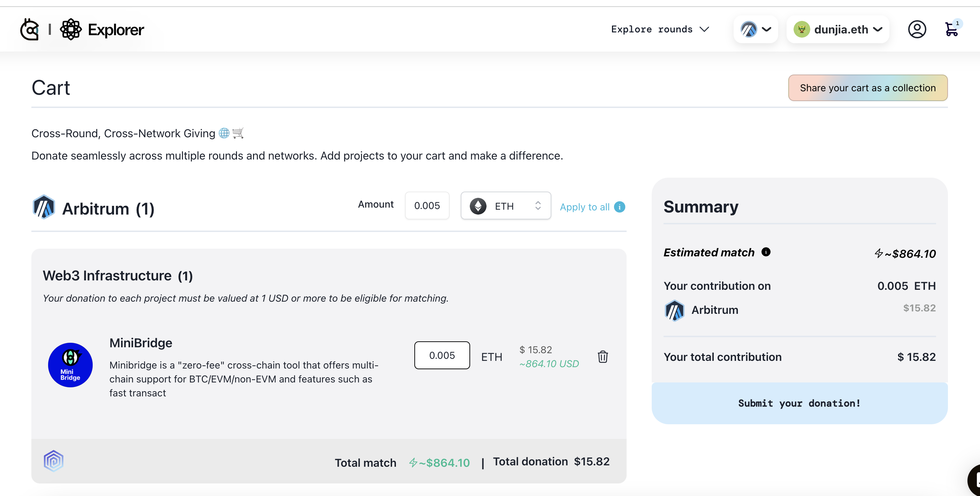980x496 pixels.
Task: Open the user profile icon
Action: 917,29
